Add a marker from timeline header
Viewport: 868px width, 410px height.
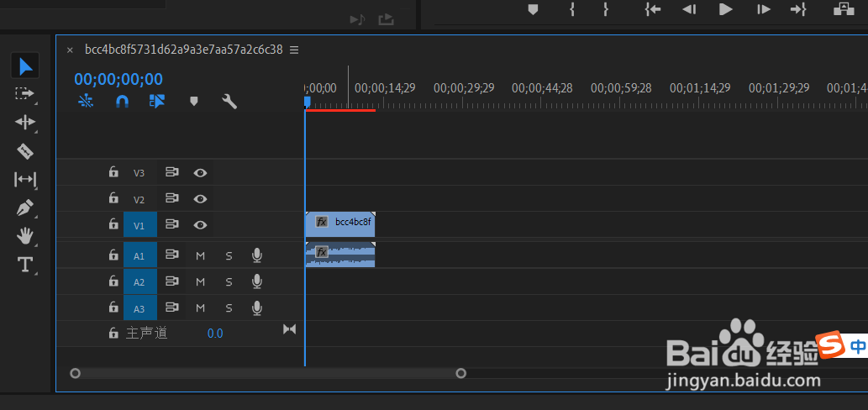[194, 102]
